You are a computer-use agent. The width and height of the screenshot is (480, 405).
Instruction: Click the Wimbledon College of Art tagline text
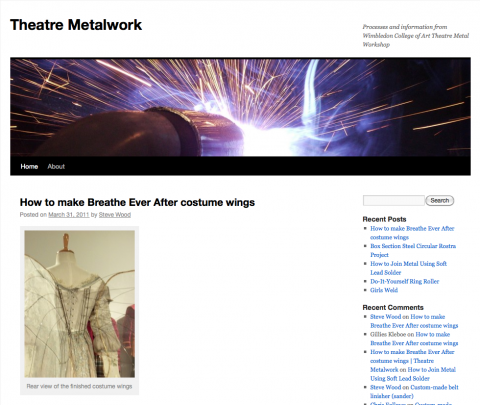point(416,36)
